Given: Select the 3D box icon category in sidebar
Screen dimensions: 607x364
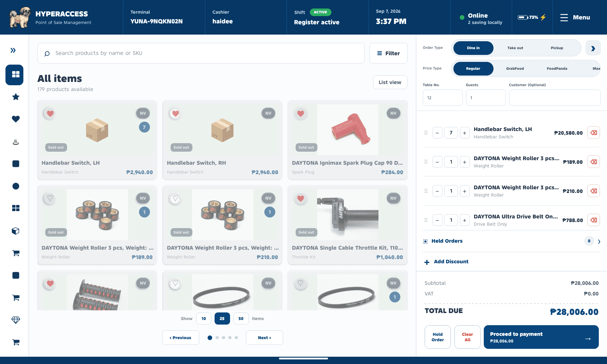Looking at the screenshot, I should pos(16,231).
